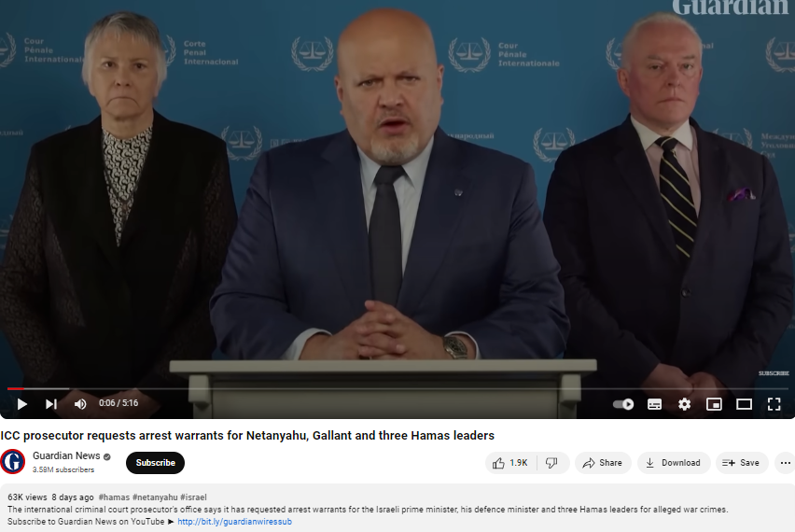The width and height of the screenshot is (795, 532).
Task: Save the video to a playlist
Action: (x=741, y=463)
